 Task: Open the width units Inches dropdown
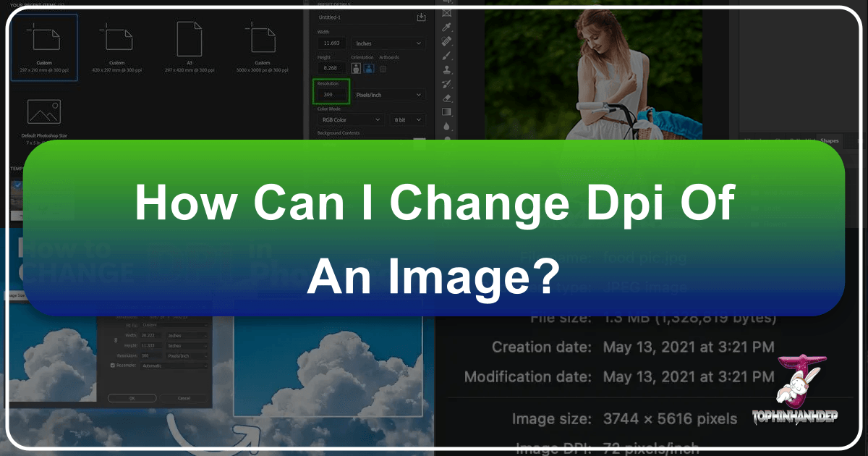click(x=389, y=43)
